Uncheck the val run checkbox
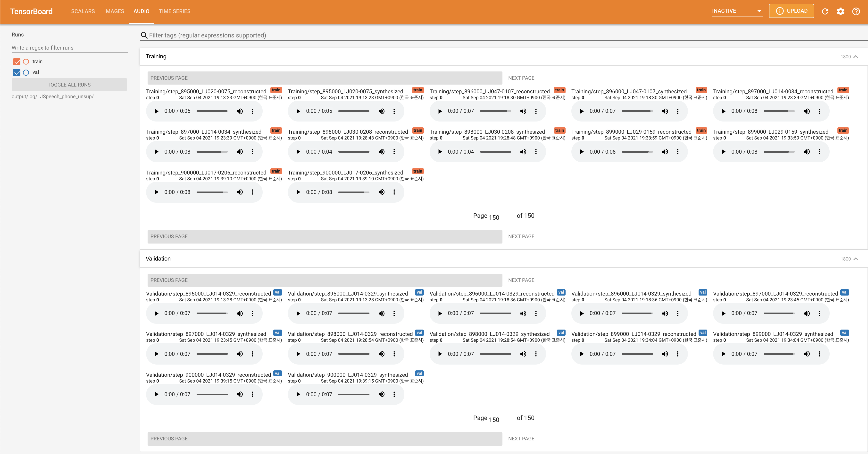Image resolution: width=868 pixels, height=454 pixels. coord(17,72)
